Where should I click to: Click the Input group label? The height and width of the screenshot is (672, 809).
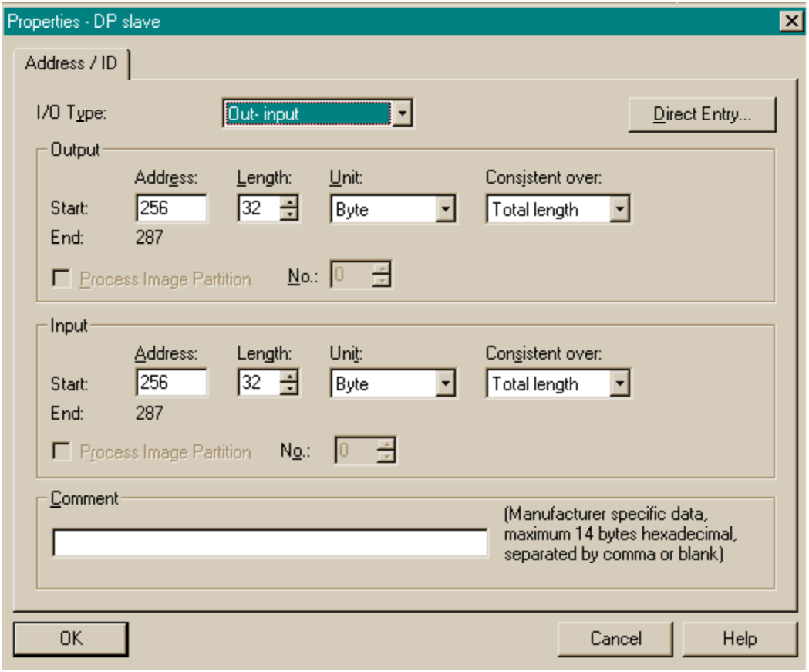(x=69, y=326)
